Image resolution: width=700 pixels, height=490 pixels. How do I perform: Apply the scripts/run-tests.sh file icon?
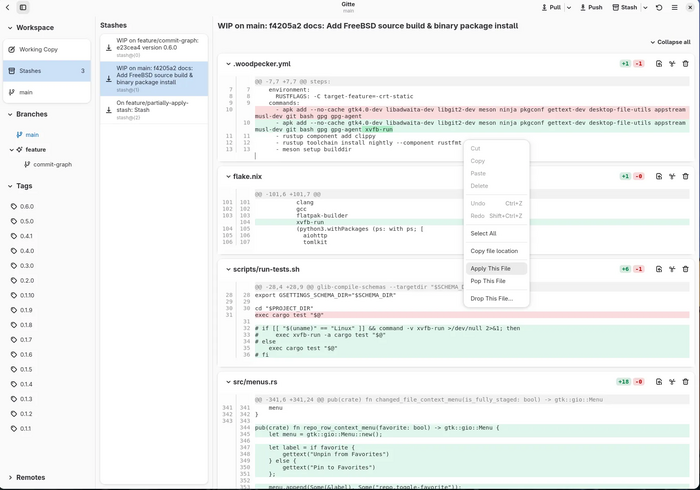(659, 269)
